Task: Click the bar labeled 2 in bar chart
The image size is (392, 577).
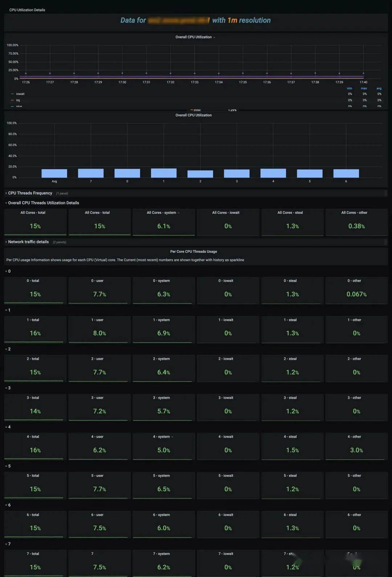Action: 200,174
